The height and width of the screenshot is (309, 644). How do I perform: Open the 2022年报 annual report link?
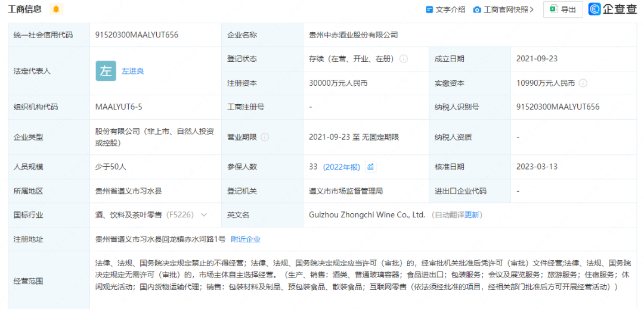341,167
